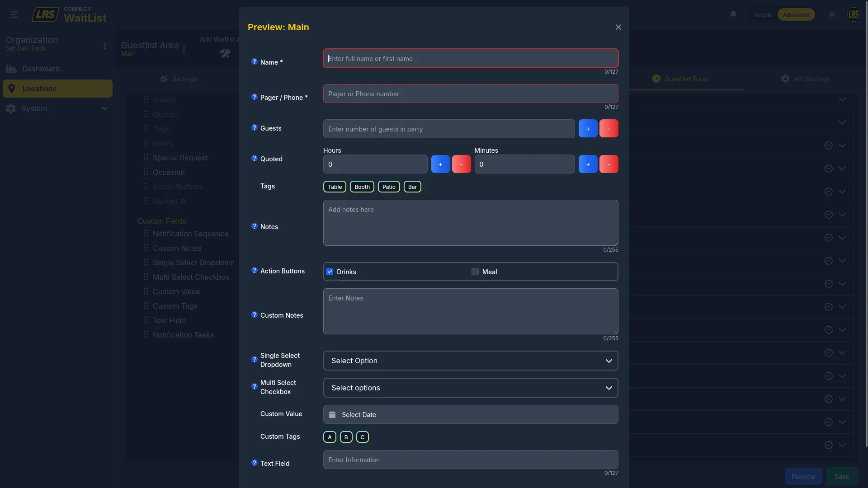The image size is (868, 488).
Task: Click help icon next to Notes
Action: point(255,226)
